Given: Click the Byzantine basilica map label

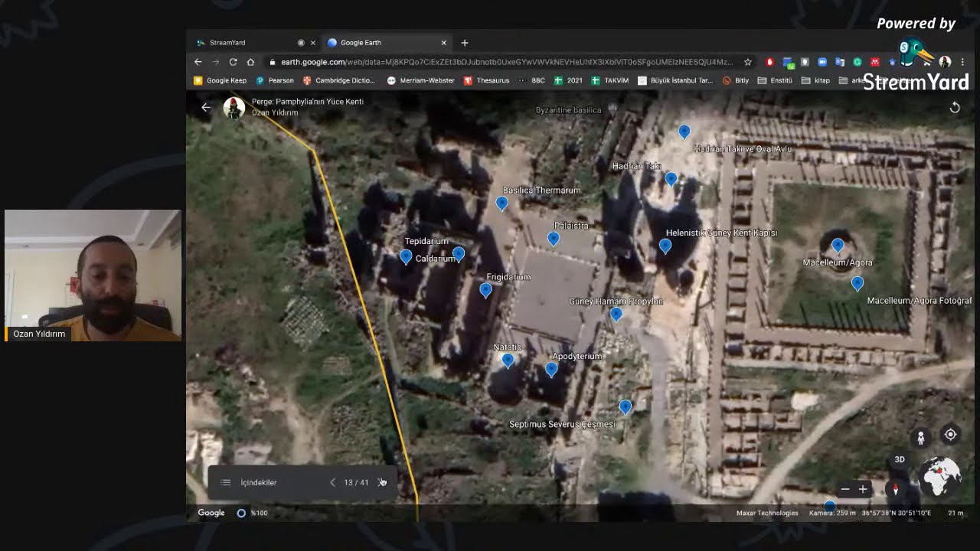Looking at the screenshot, I should click(x=569, y=110).
